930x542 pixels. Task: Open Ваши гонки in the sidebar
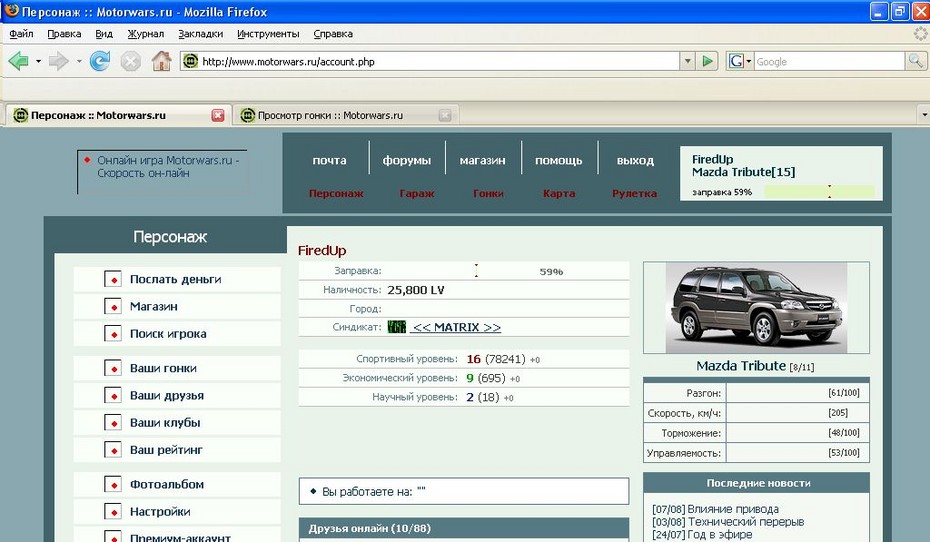[163, 368]
